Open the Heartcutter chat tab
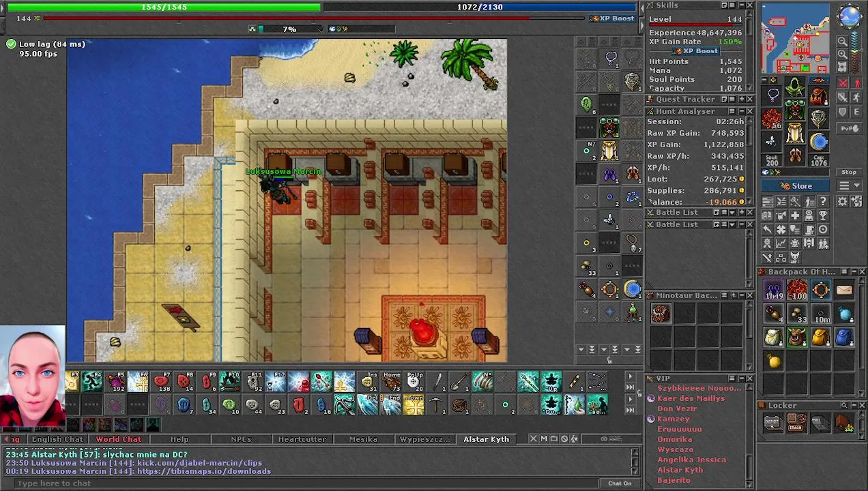This screenshot has width=868, height=491. coord(302,439)
